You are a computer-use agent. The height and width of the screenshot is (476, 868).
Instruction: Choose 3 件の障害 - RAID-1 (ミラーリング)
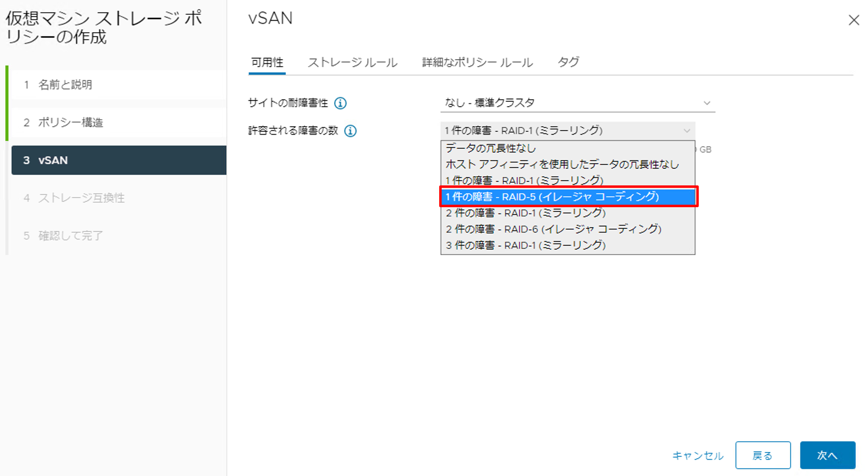568,245
